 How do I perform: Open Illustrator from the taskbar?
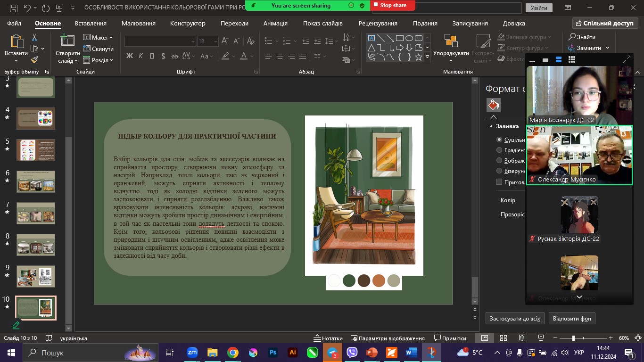[x=293, y=352]
